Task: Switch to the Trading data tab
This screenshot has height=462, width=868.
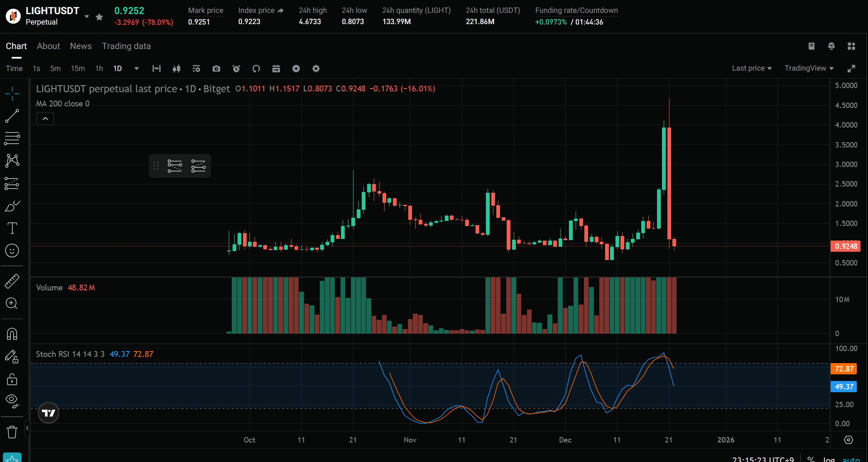Action: click(126, 46)
